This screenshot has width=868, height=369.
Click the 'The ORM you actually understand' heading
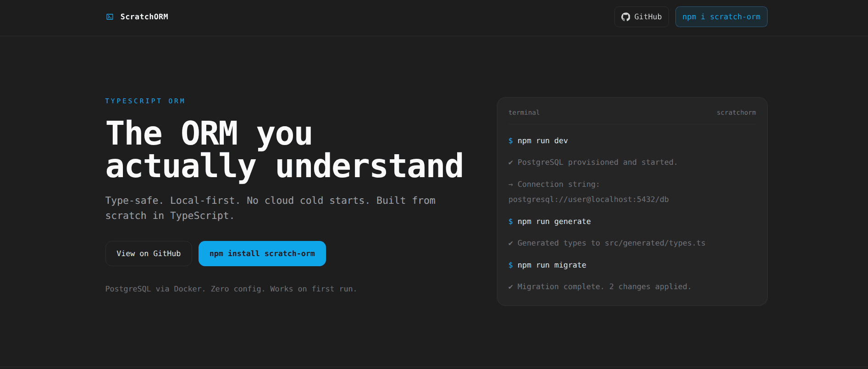(x=284, y=150)
